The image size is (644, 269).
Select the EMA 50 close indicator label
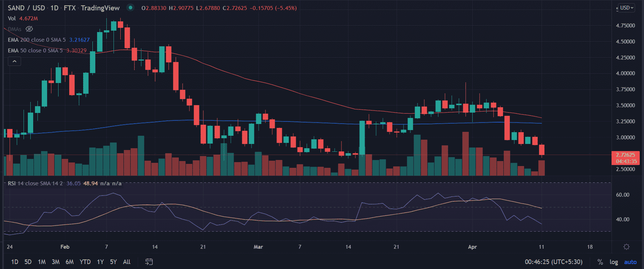coord(35,51)
